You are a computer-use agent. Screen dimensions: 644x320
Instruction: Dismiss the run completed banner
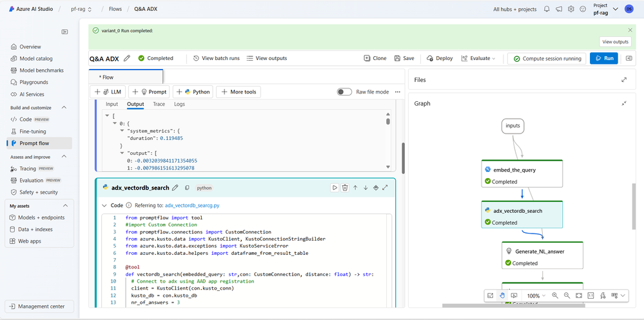630,30
